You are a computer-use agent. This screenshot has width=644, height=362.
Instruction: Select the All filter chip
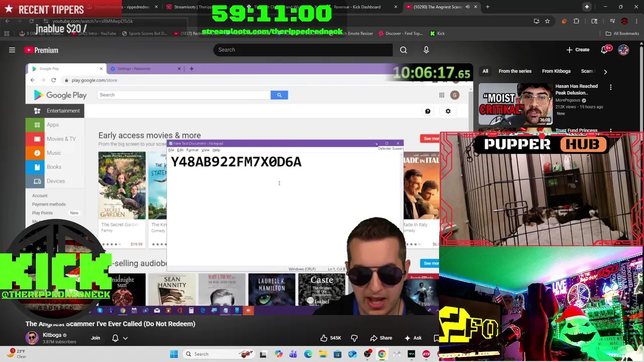tap(485, 71)
